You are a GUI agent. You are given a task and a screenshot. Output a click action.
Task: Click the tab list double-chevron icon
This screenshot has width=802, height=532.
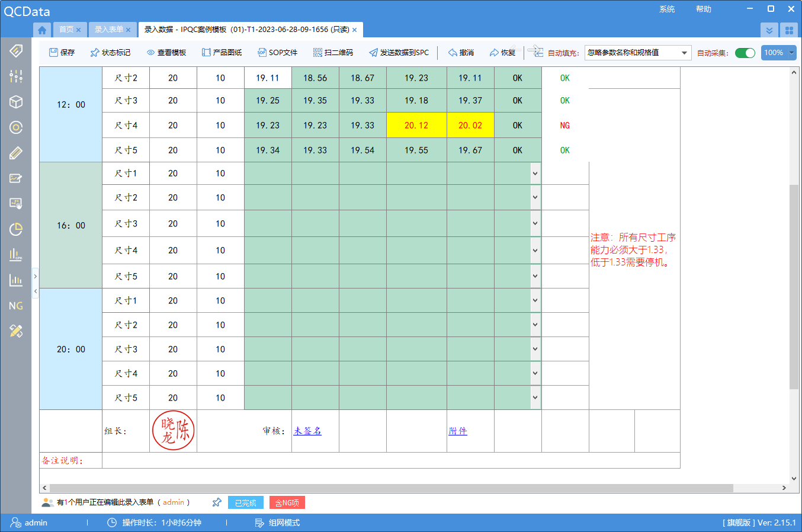tap(769, 30)
